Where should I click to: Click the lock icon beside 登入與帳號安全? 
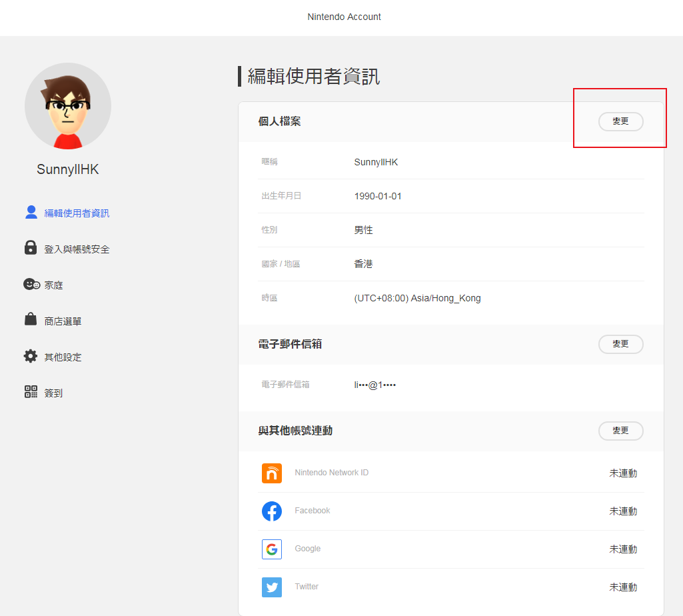[31, 247]
